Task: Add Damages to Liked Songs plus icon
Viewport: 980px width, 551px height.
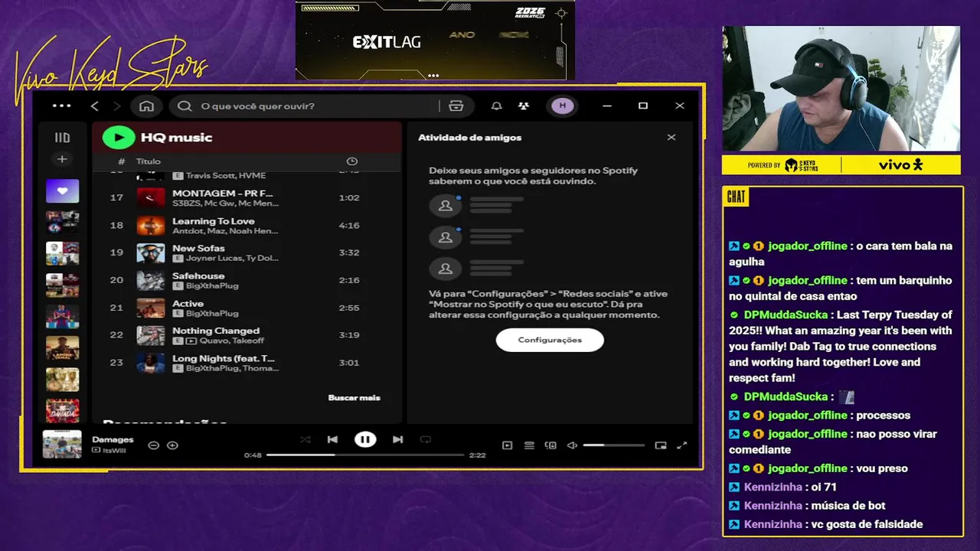Action: (x=172, y=445)
